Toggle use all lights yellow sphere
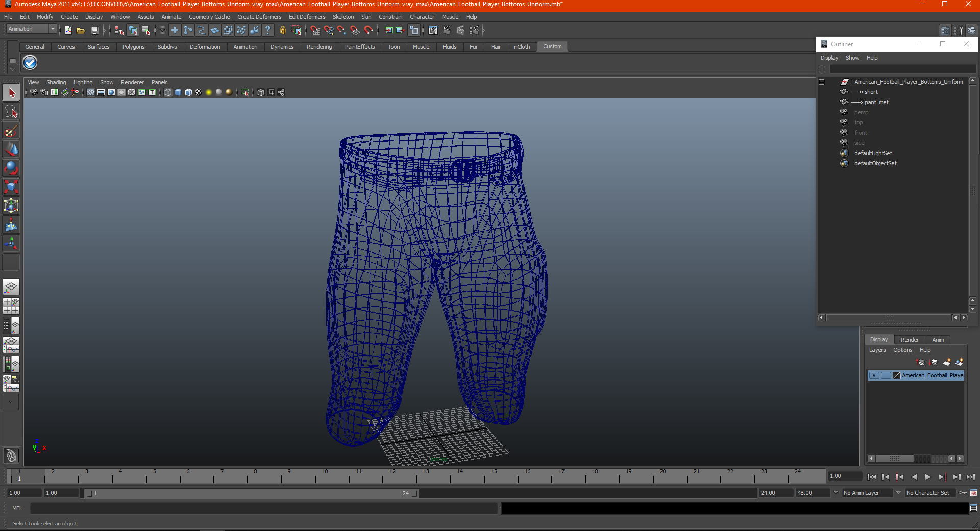Image resolution: width=980 pixels, height=531 pixels. coord(209,92)
